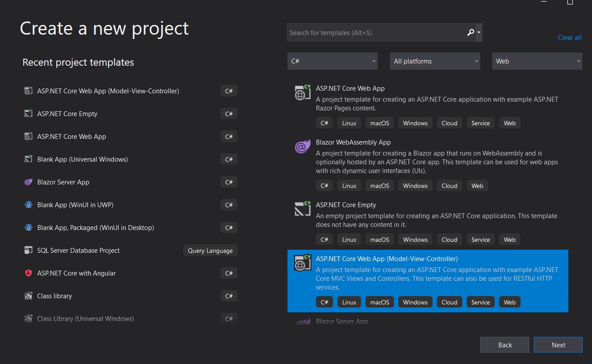
Task: Click the Class Library (Universal Windows) icon
Action: [28, 319]
